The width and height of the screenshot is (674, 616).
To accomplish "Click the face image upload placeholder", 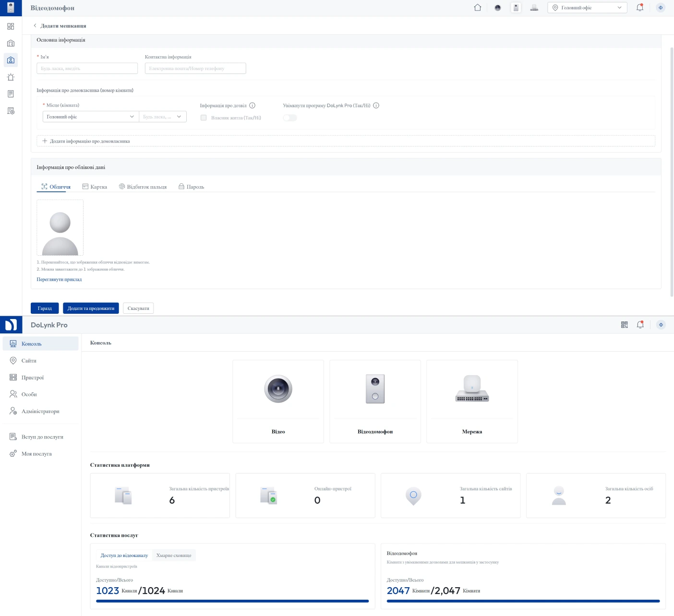I will click(60, 228).
